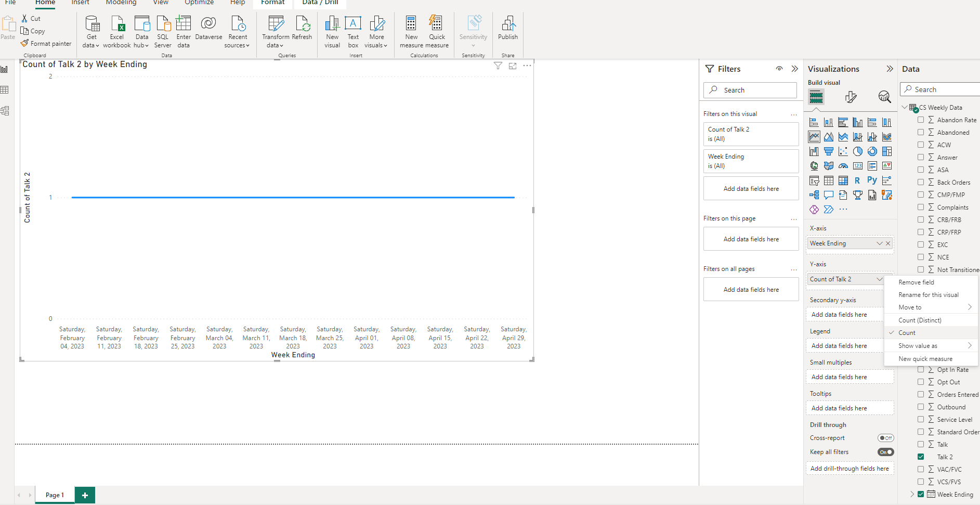Select the stacked column chart visual
The width and height of the screenshot is (980, 505).
pyautogui.click(x=829, y=122)
